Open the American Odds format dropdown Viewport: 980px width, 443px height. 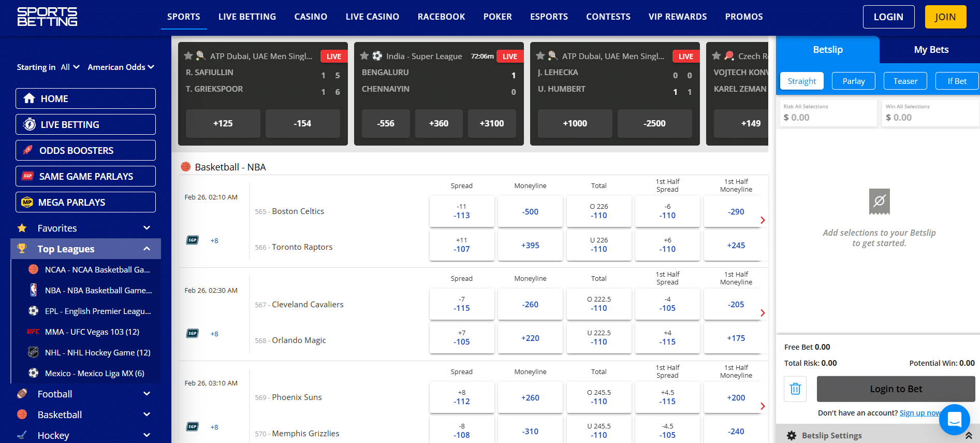[x=121, y=67]
